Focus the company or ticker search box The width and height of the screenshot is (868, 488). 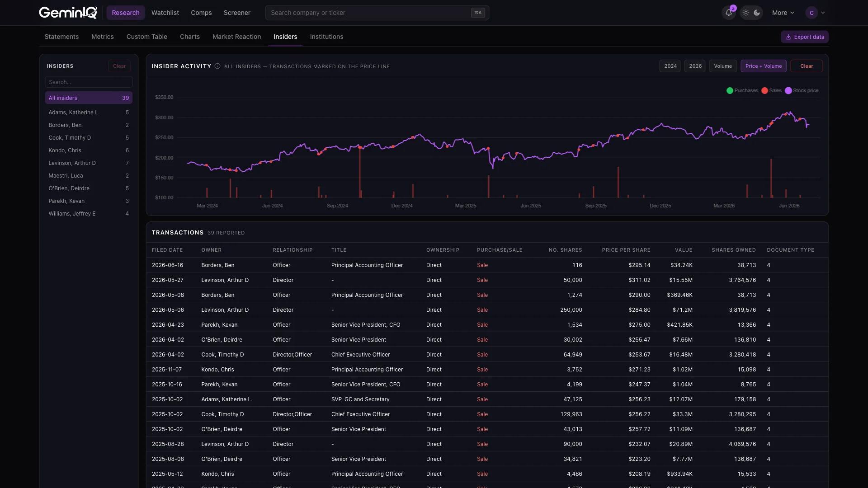[x=377, y=13]
